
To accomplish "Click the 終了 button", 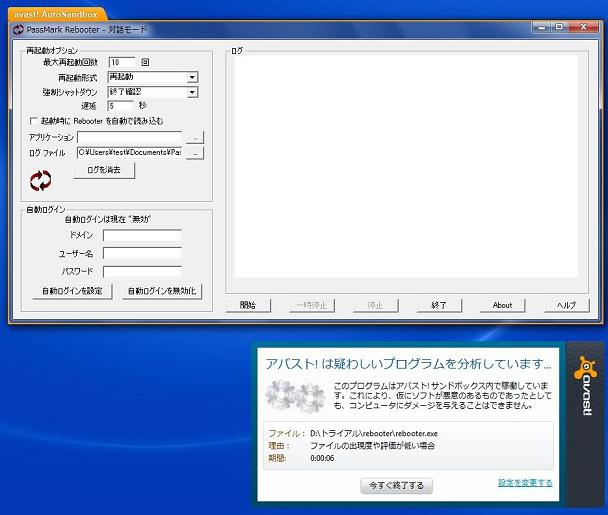I will coord(439,305).
